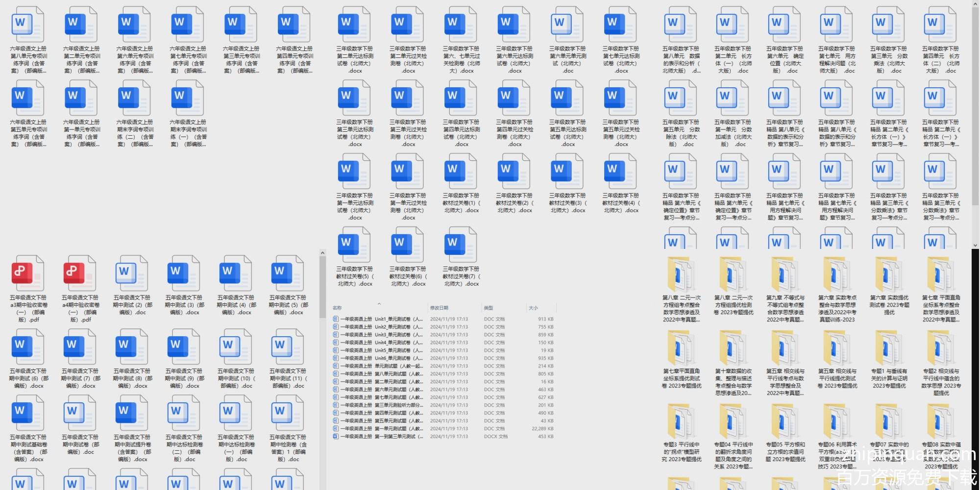This screenshot has width=980, height=490.
Task: Click up arrow of 五年级语文 pane scrollbar
Action: coord(322,253)
